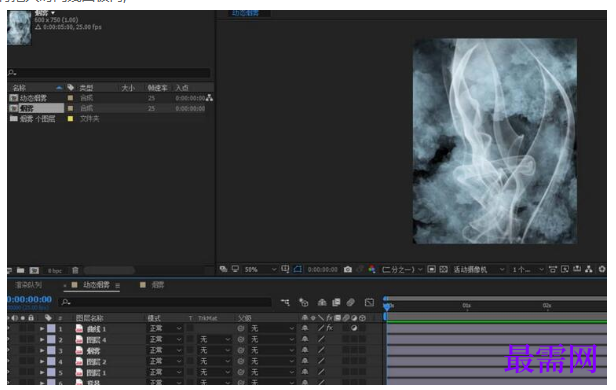Open the 50% magnification dropdown in viewer
Viewport: 616px width, 390px height.
tap(260, 269)
